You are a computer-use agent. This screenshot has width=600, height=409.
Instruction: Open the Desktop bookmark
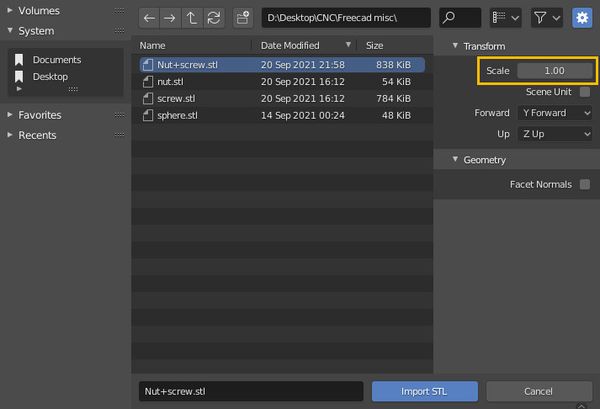pyautogui.click(x=50, y=77)
